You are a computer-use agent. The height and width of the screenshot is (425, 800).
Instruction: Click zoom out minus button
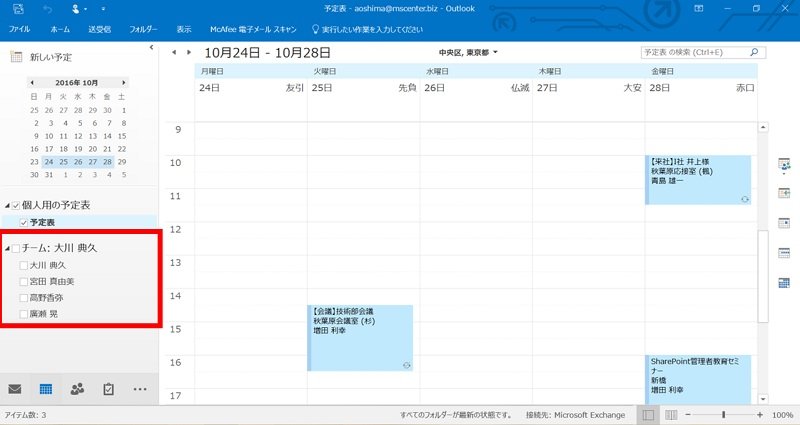click(688, 415)
